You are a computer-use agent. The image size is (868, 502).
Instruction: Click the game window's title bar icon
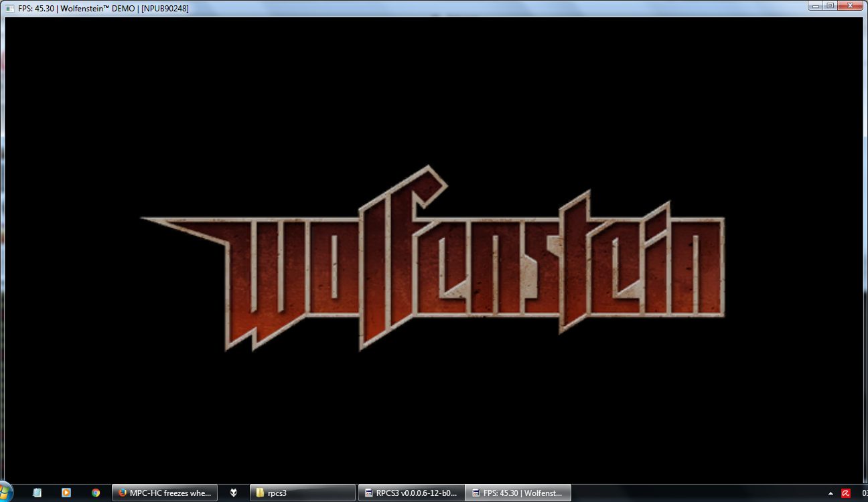pos(9,8)
